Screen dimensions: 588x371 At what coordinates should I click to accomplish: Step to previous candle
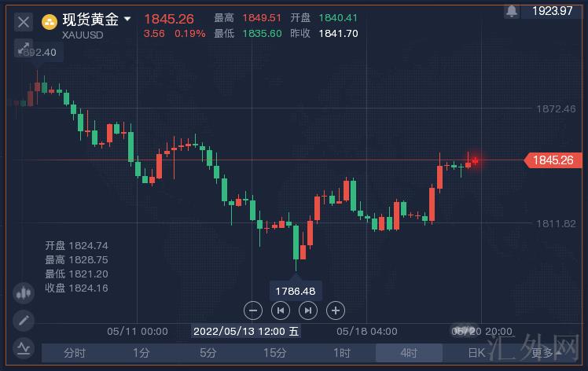click(280, 310)
